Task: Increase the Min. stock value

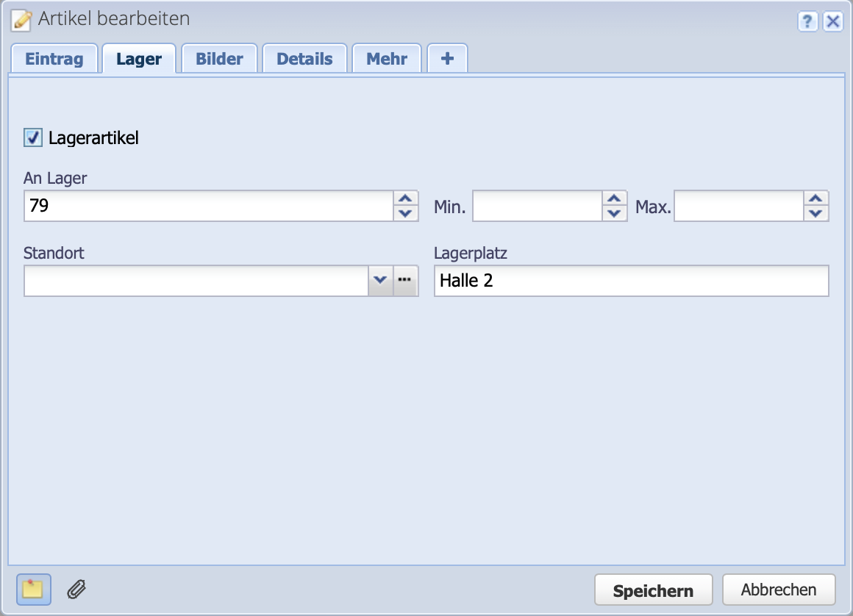Action: pos(614,198)
